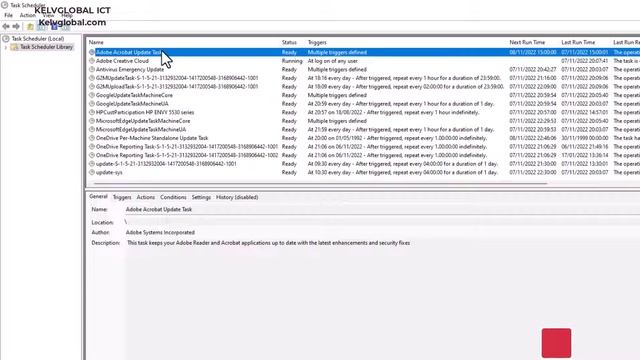The height and width of the screenshot is (360, 640).
Task: Switch to the General tab
Action: 98,197
